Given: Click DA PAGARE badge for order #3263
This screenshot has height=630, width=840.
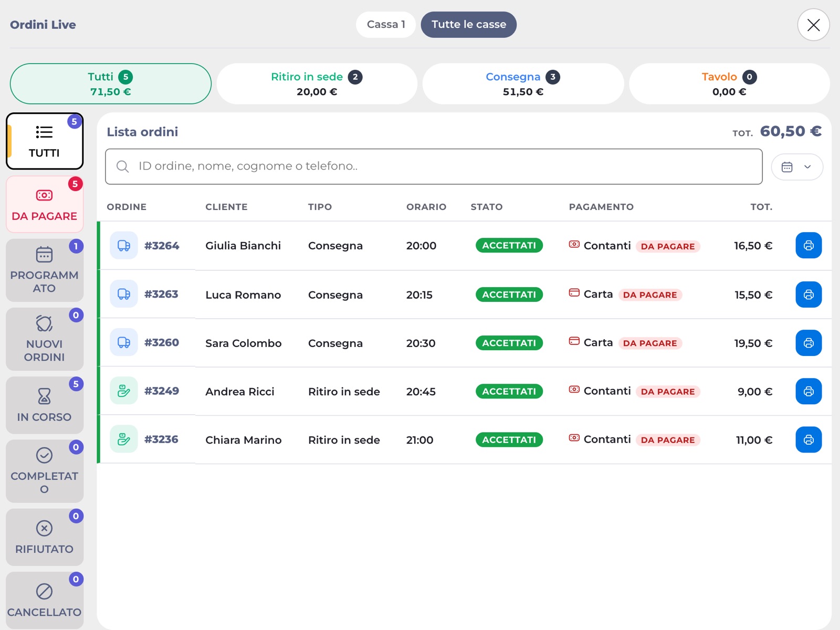Looking at the screenshot, I should [650, 295].
